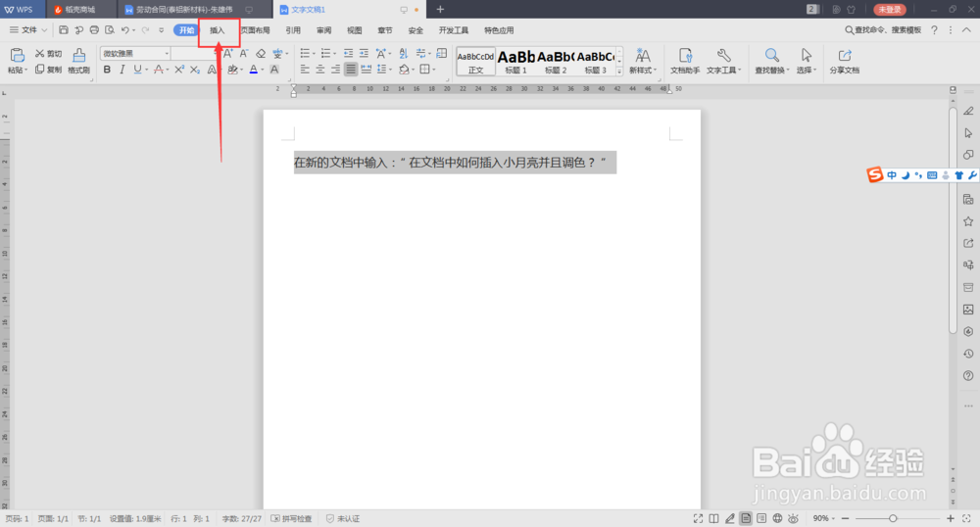
Task: Open the font name dropdown (微软雅黑)
Action: click(167, 54)
